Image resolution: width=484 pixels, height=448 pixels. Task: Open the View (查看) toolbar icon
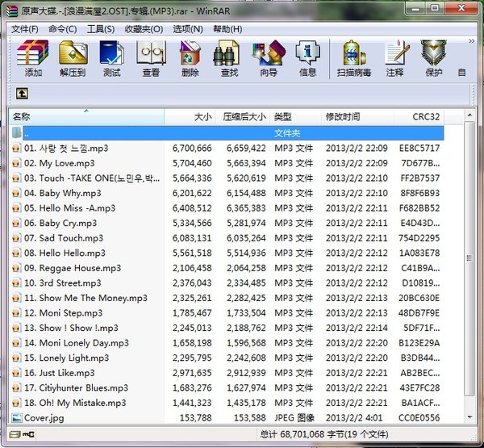point(151,58)
